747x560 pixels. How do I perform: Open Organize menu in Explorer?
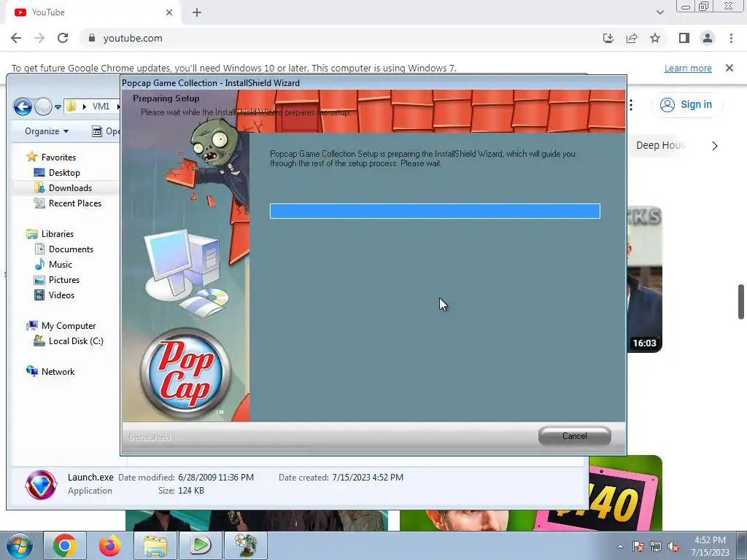[x=46, y=131]
